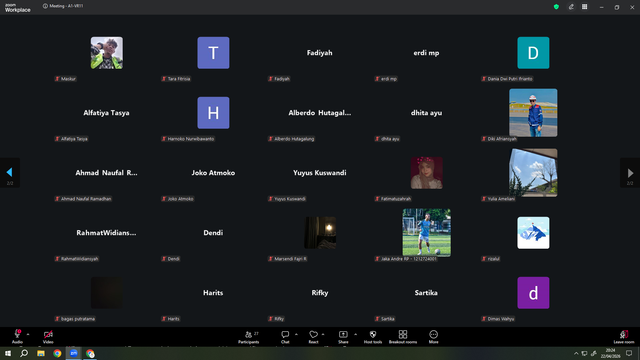Expand share options arrow beside Share
Screen dimensions: 640x360
(356, 334)
